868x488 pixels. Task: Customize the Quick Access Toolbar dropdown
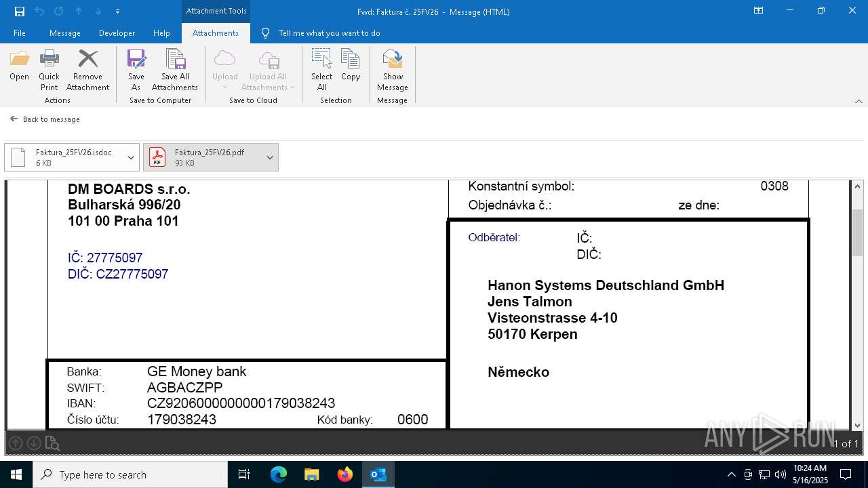point(118,12)
